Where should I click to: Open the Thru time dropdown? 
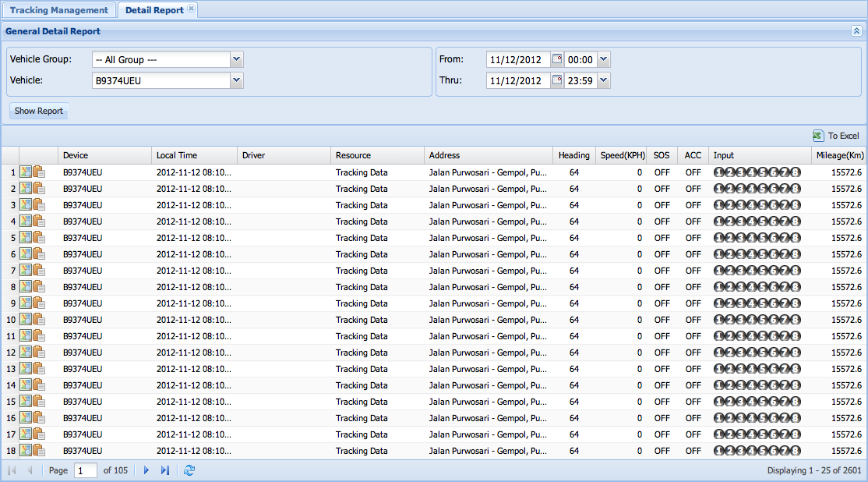604,80
